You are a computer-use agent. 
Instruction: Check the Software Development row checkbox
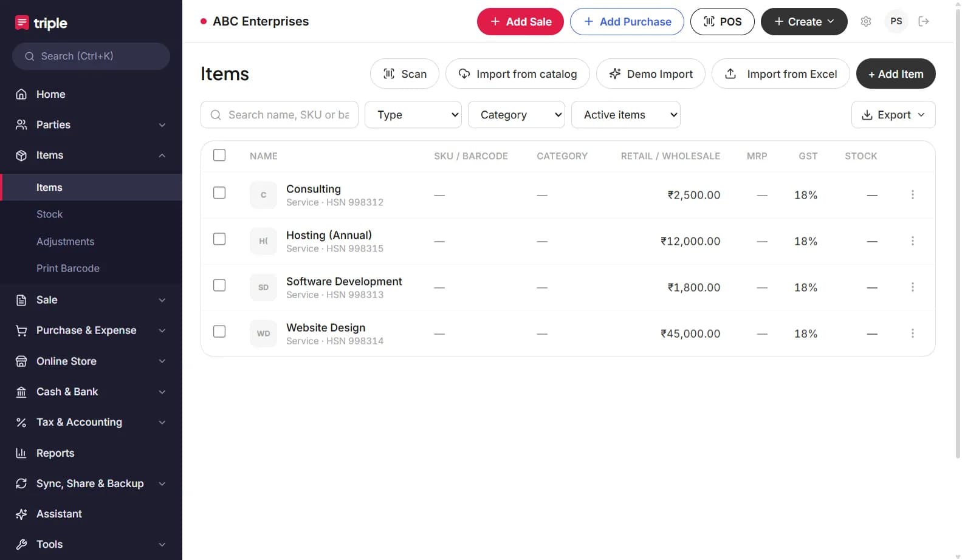(219, 285)
